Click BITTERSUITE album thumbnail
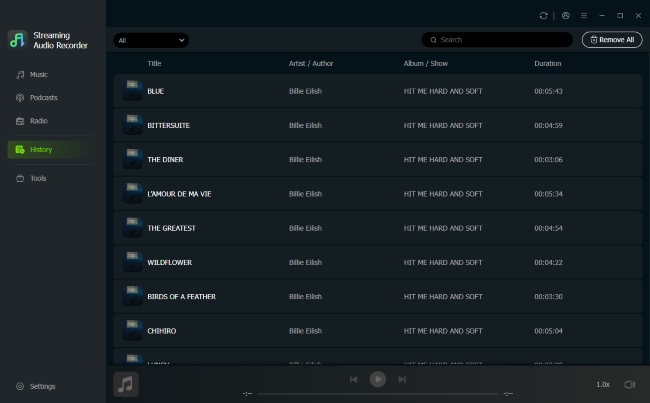This screenshot has height=403, width=650. tap(132, 125)
